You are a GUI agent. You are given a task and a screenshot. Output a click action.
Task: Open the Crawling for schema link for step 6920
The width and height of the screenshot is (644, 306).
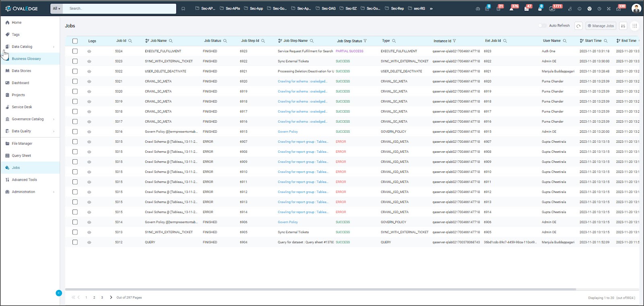[302, 81]
